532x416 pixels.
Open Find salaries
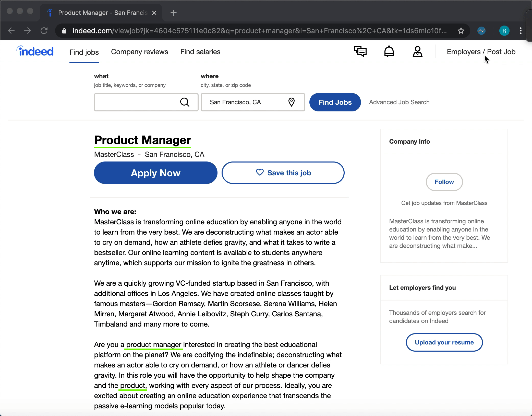coord(200,52)
